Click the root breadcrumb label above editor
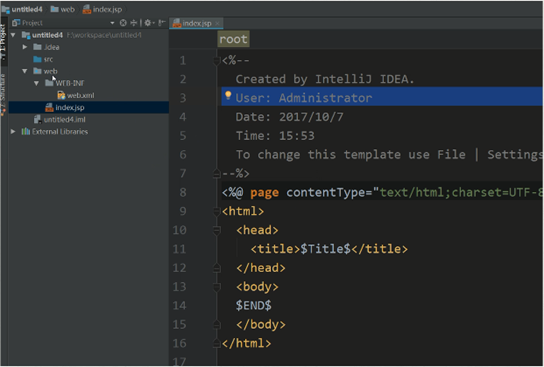The image size is (544, 367). point(233,39)
